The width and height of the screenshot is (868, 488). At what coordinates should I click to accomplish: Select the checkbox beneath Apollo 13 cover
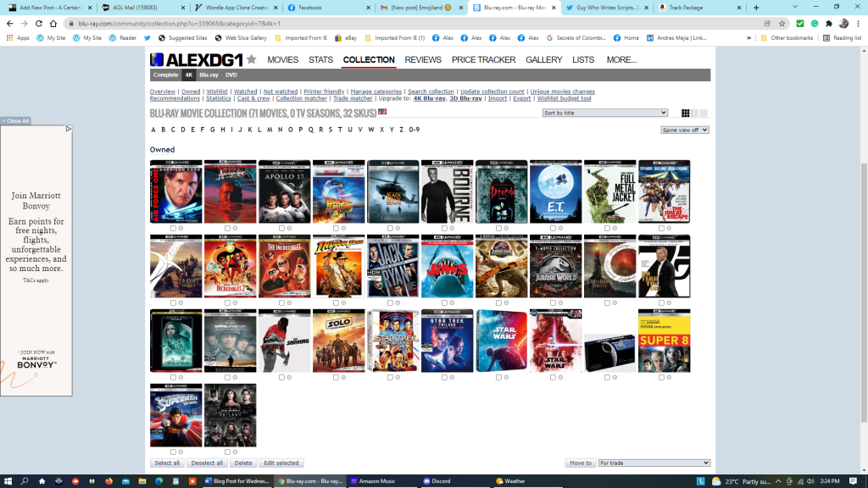[281, 229]
